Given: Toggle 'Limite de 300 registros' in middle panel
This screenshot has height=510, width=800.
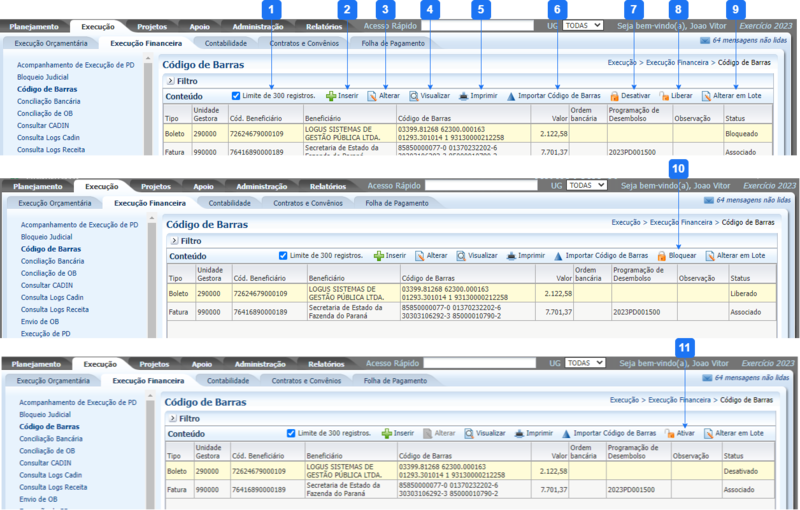Looking at the screenshot, I should [283, 256].
